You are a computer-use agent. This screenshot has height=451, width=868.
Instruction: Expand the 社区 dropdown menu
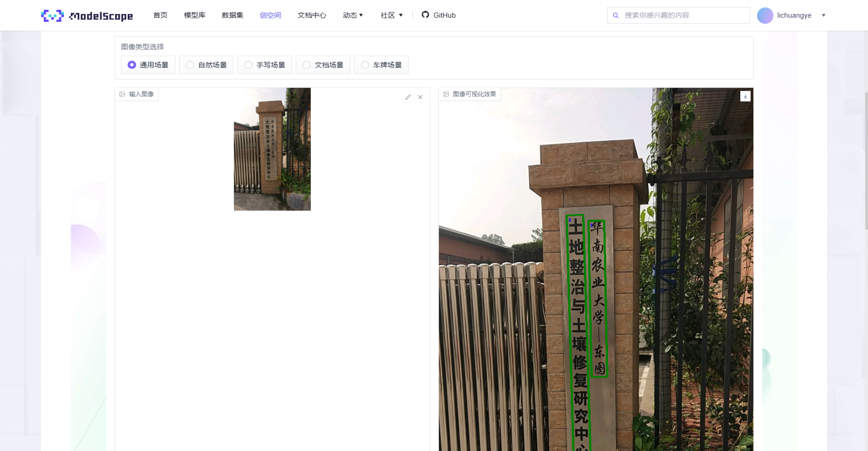point(391,15)
